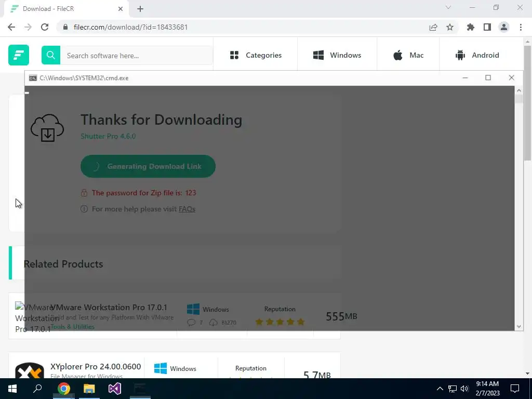Click the green search magnifier button
The width and height of the screenshot is (532, 399).
point(51,55)
